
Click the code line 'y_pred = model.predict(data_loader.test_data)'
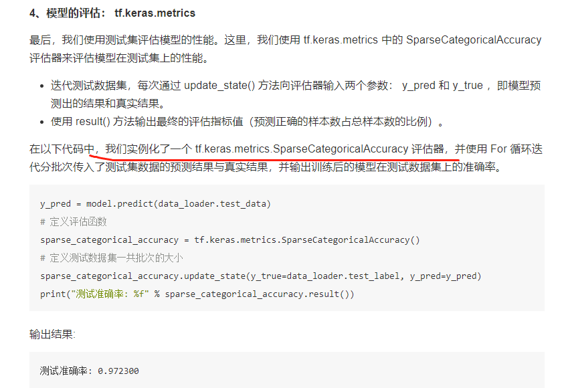pyautogui.click(x=155, y=203)
